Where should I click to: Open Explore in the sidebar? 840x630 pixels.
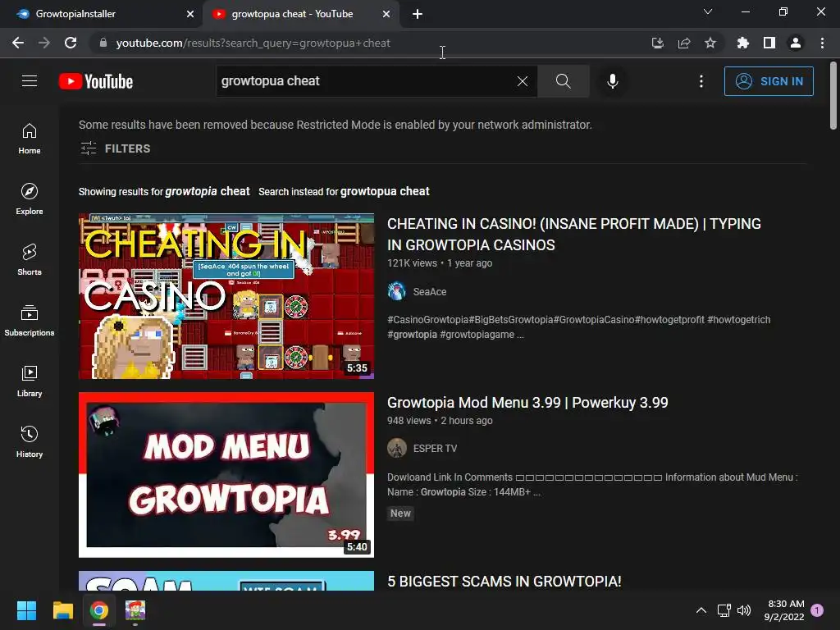point(30,199)
